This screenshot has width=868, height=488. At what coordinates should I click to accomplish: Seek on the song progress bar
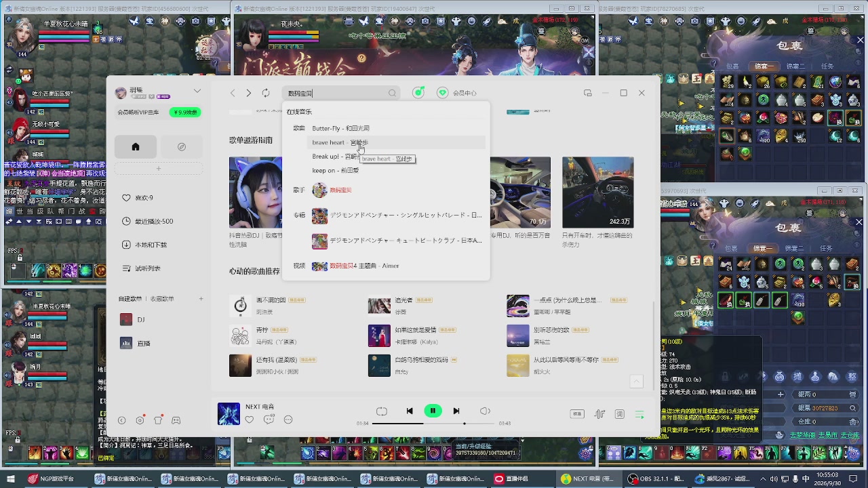pyautogui.click(x=434, y=424)
